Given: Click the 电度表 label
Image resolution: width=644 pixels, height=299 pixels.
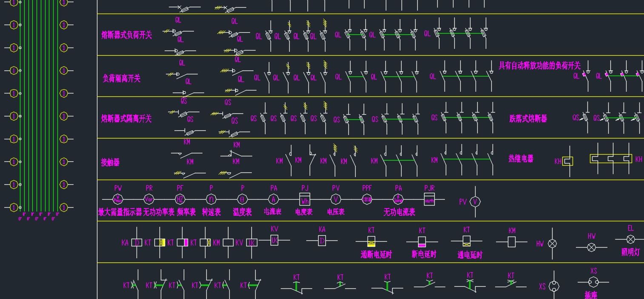Looking at the screenshot, I should click(x=304, y=212).
